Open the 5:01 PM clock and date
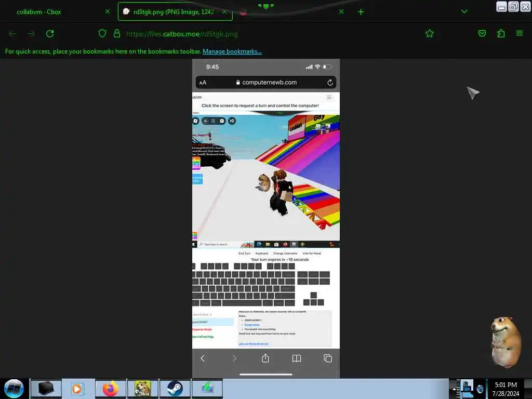Screen dimensions: 532x399 tap(506, 389)
